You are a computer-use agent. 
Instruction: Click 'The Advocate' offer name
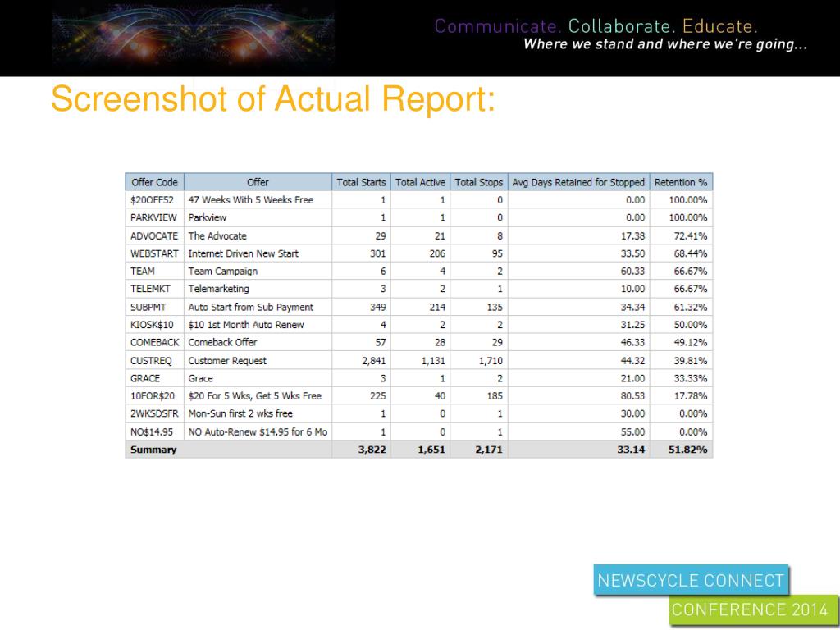pyautogui.click(x=217, y=235)
